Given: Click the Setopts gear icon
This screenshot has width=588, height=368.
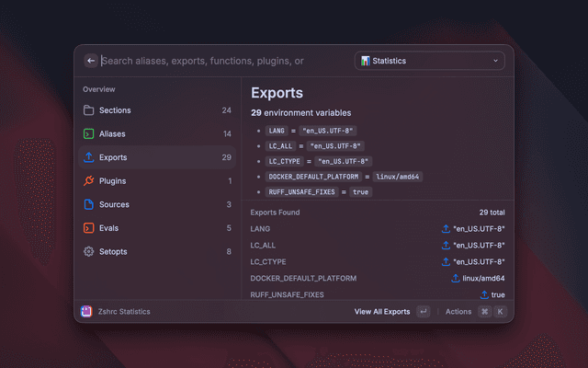Looking at the screenshot, I should point(89,251).
